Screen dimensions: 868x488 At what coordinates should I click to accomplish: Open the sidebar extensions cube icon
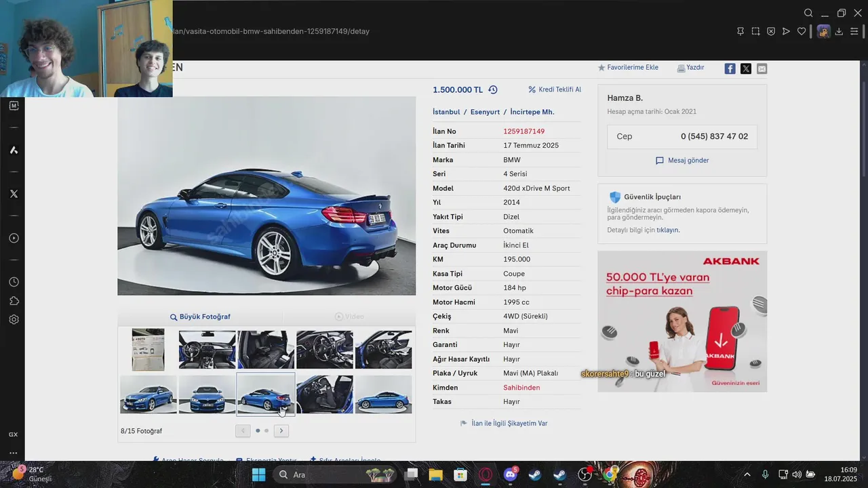(14, 301)
